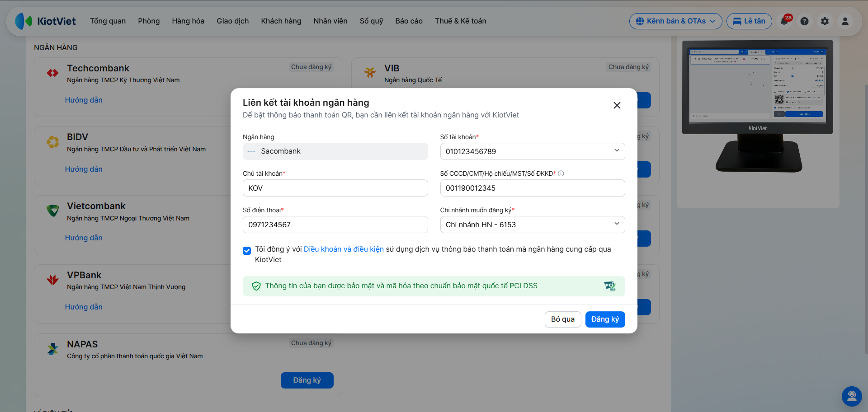The height and width of the screenshot is (412, 868).
Task: Open the user account profile icon
Action: point(845,21)
